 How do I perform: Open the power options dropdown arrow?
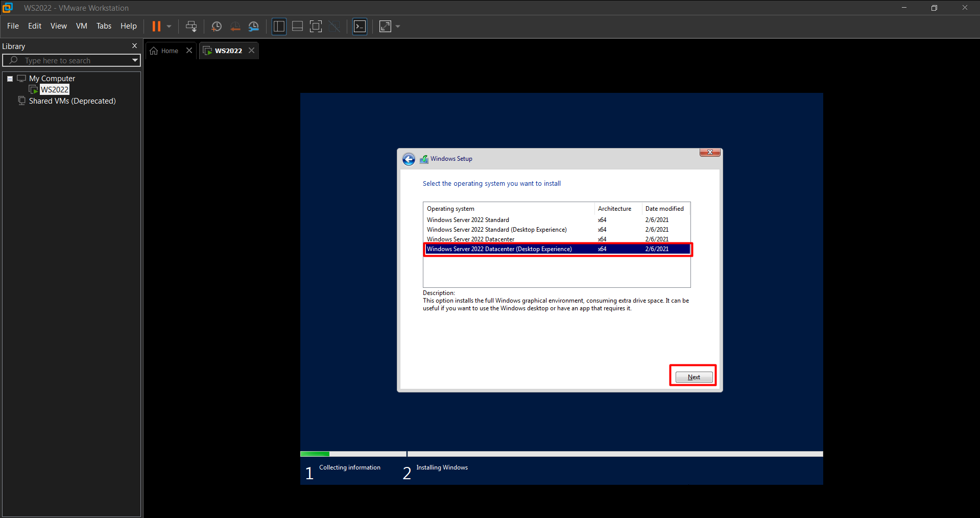[169, 26]
